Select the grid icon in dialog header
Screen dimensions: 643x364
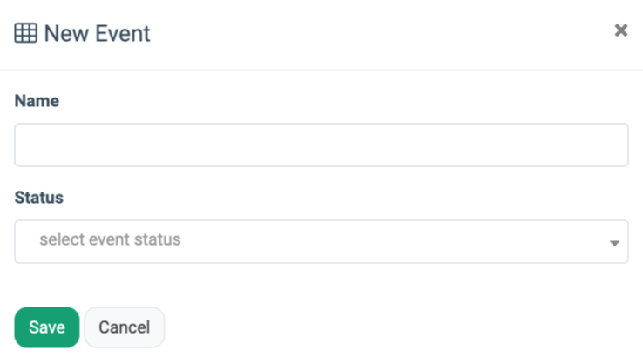[26, 34]
